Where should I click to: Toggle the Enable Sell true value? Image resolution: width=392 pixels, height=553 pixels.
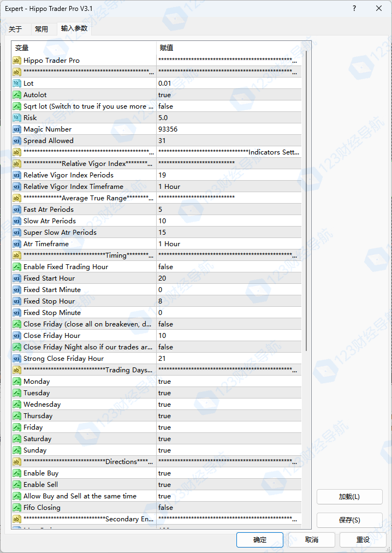(229, 485)
